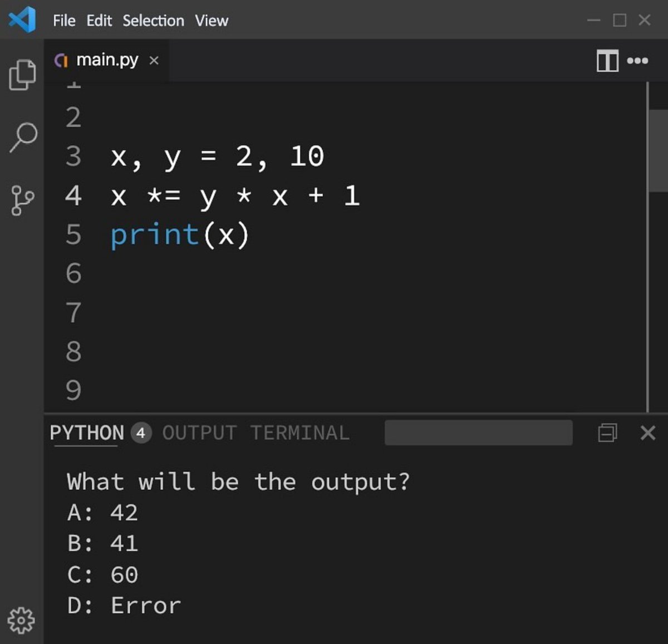Open the File menu
This screenshot has height=644, width=668.
coord(63,20)
